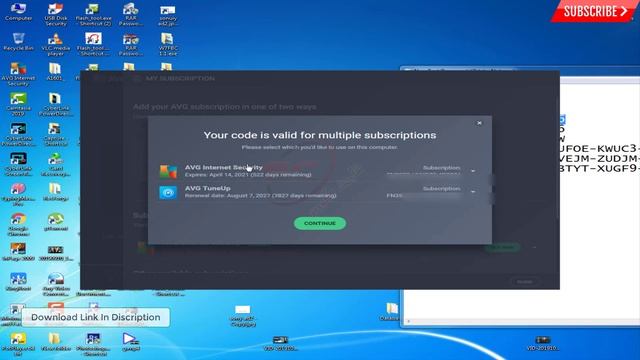
Task: Open the Google Chrome desktop icon
Action: click(x=18, y=224)
